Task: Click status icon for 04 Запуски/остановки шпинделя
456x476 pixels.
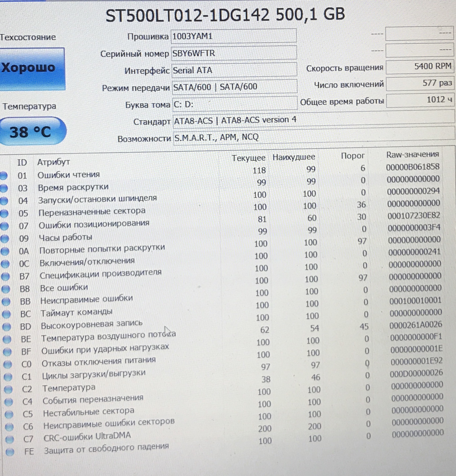Action: pyautogui.click(x=4, y=201)
